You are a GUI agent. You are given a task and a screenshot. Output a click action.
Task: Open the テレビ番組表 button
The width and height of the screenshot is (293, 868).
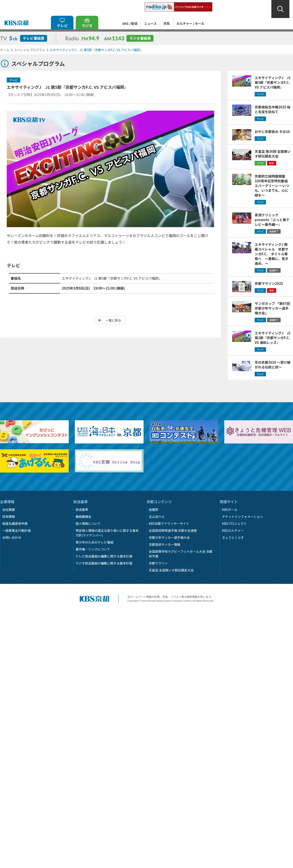pyautogui.click(x=33, y=38)
